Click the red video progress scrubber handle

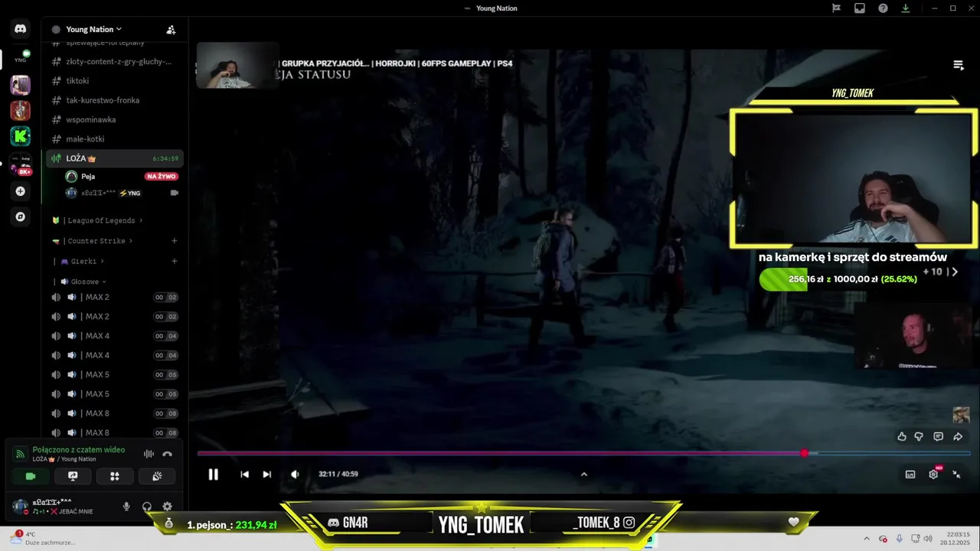point(804,453)
